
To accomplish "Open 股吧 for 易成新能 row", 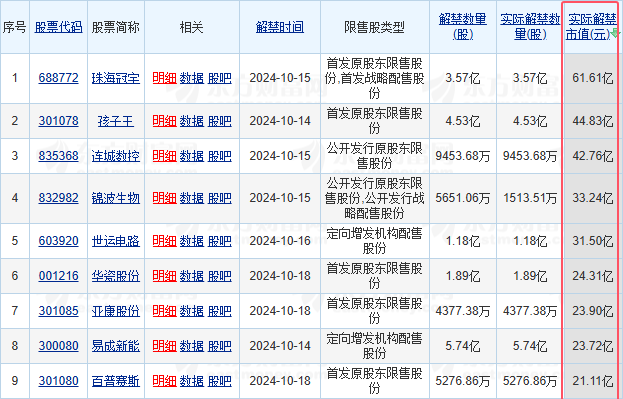I will 220,346.
